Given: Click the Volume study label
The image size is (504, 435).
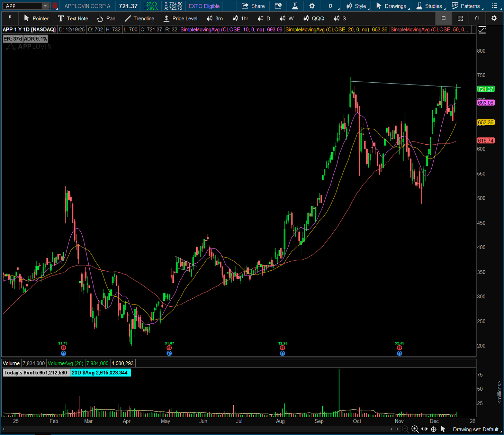Looking at the screenshot, I should tap(11, 363).
